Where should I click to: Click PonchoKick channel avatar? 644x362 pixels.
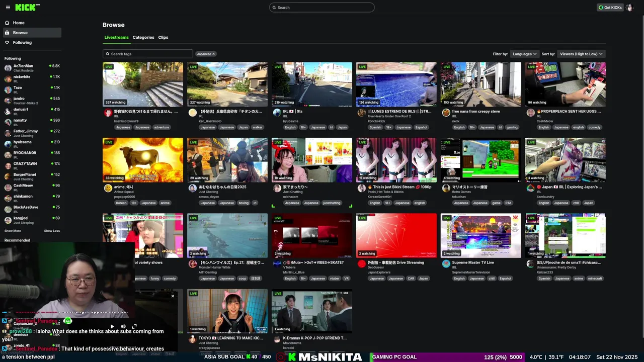pyautogui.click(x=361, y=113)
